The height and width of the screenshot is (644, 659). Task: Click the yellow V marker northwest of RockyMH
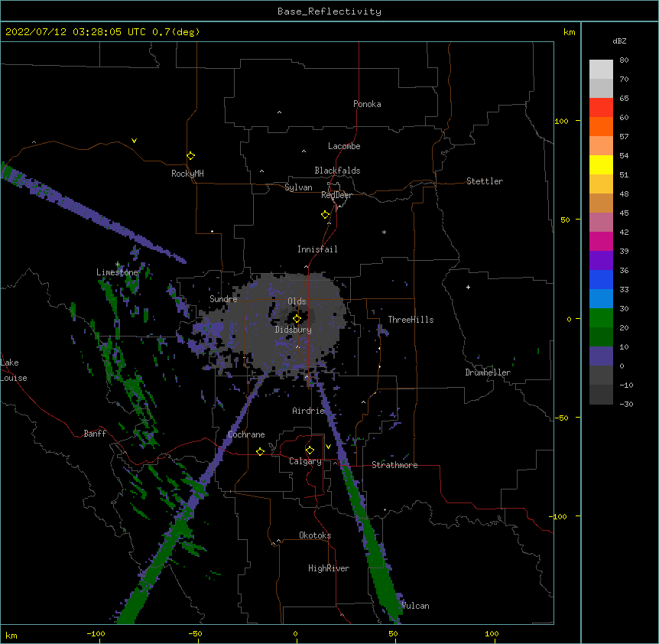tap(134, 141)
